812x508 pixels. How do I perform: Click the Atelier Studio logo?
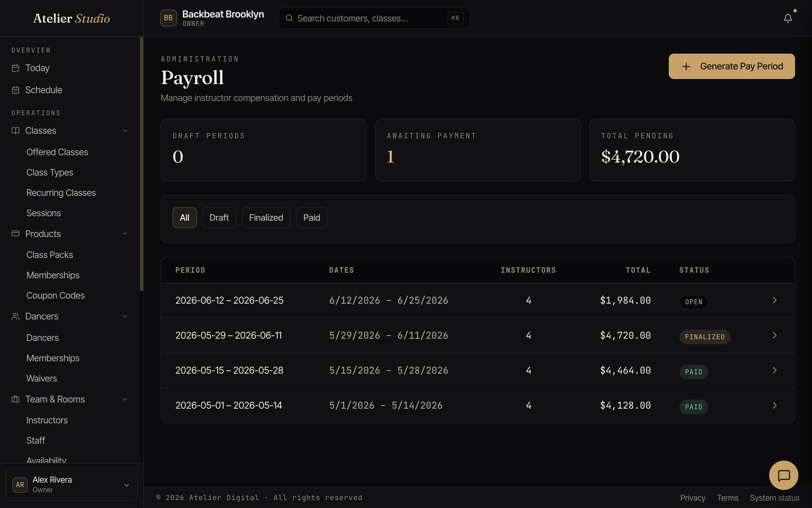(x=71, y=18)
